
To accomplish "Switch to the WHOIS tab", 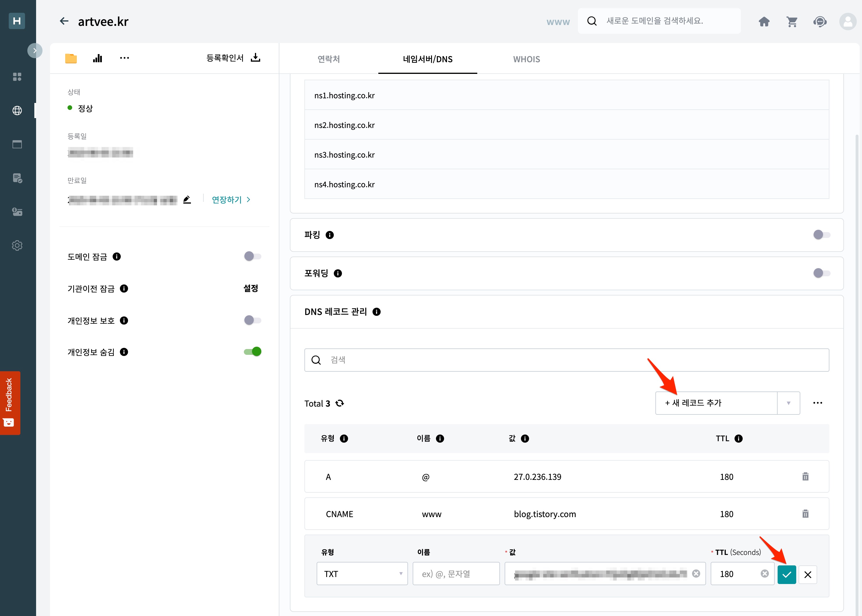I will 526,59.
